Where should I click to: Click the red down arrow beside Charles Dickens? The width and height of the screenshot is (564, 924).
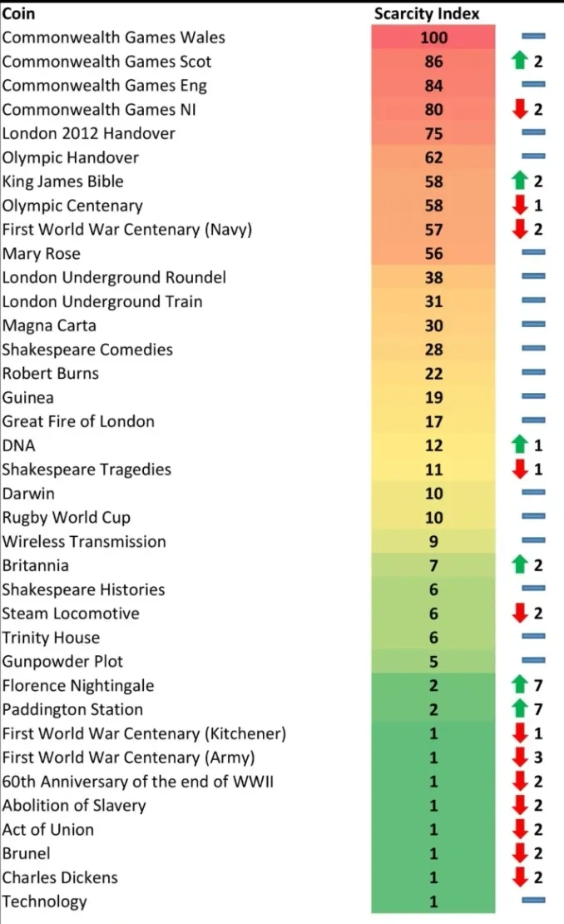pos(519,877)
